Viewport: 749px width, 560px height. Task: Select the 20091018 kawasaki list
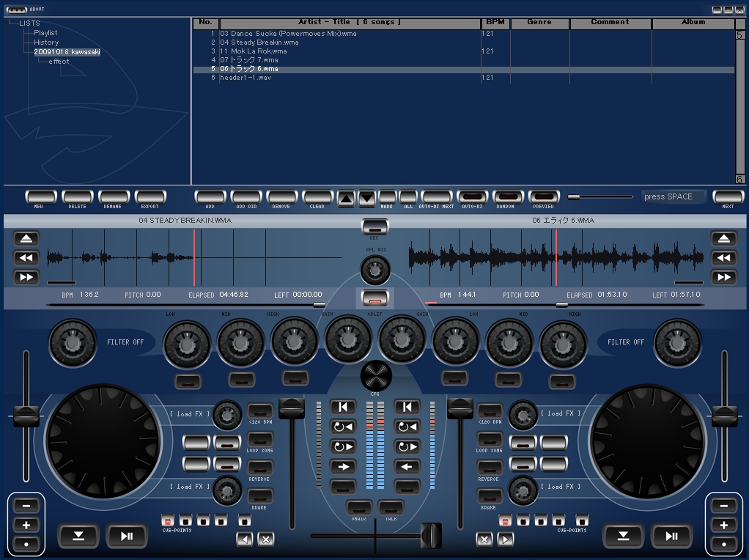point(67,51)
